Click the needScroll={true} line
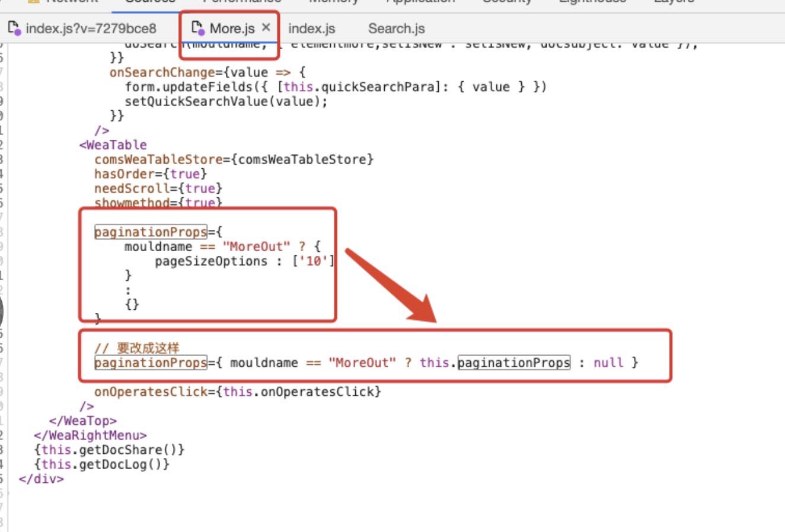Image resolution: width=785 pixels, height=532 pixels. click(x=158, y=188)
